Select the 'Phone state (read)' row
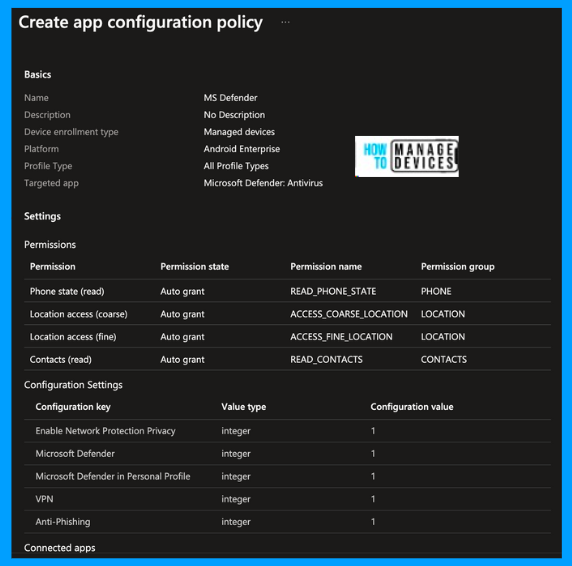This screenshot has height=566, width=572. (x=287, y=291)
